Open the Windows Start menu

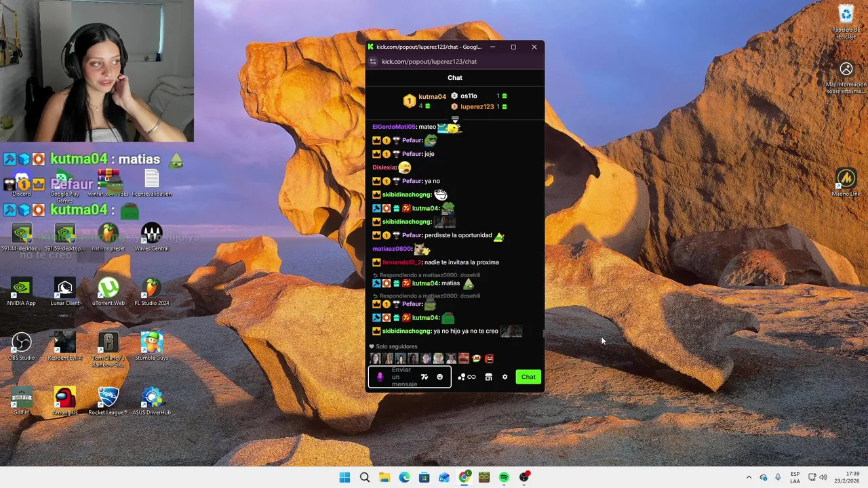pos(344,477)
